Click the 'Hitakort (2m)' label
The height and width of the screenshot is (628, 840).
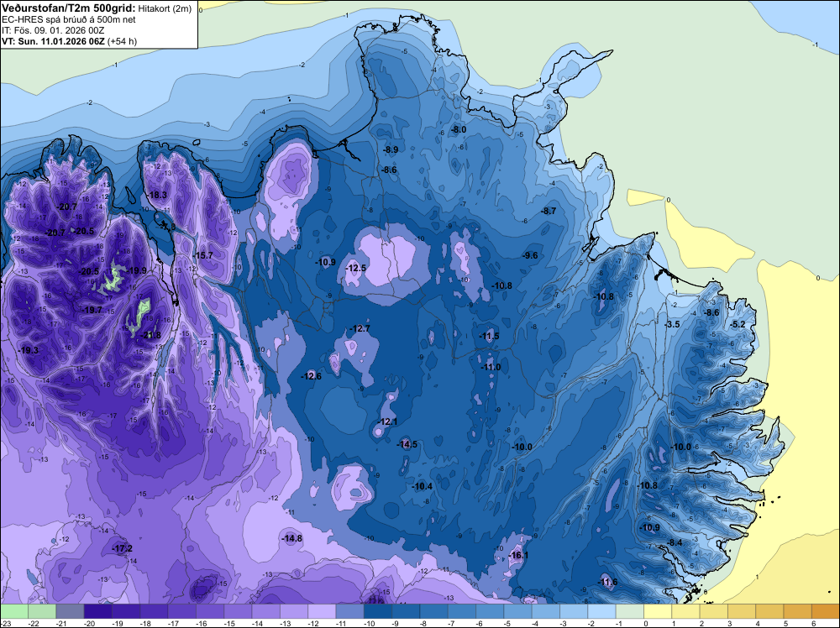click(165, 9)
